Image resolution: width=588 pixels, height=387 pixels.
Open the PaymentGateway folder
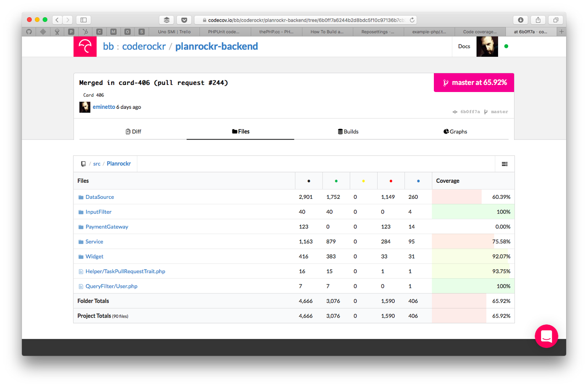[x=107, y=227]
